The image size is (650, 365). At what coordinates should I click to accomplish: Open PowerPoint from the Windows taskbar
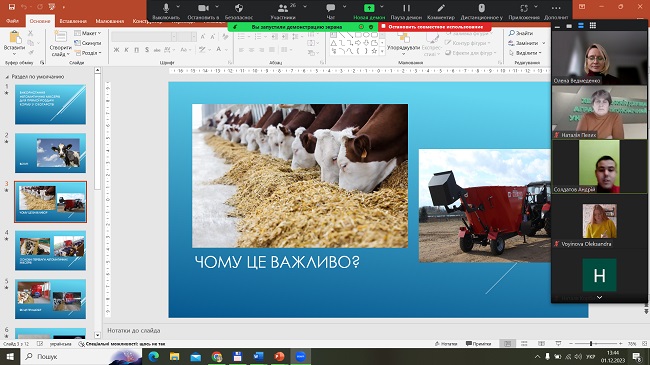coord(279,356)
